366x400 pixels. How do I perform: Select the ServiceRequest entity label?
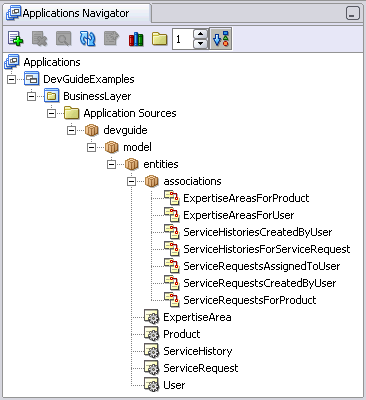pyautogui.click(x=201, y=368)
